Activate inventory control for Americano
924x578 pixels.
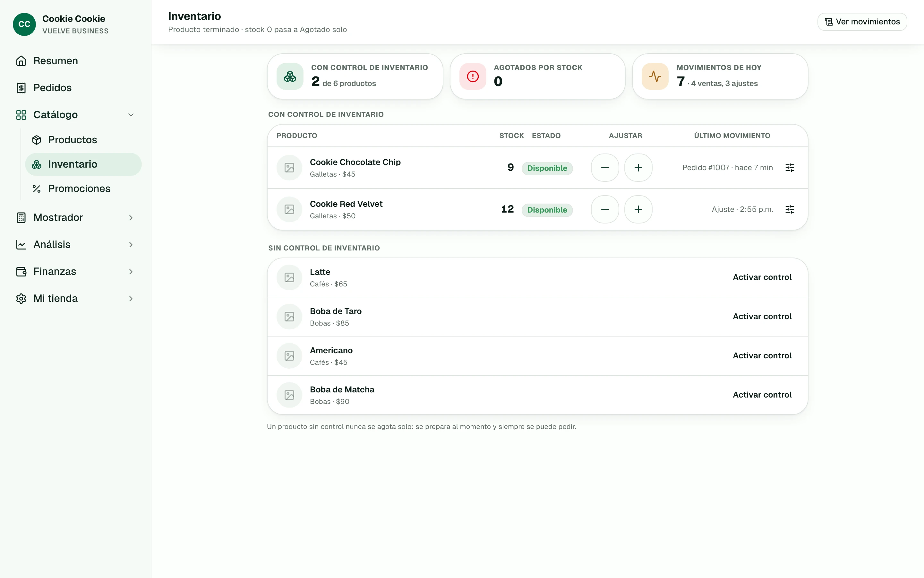(762, 356)
